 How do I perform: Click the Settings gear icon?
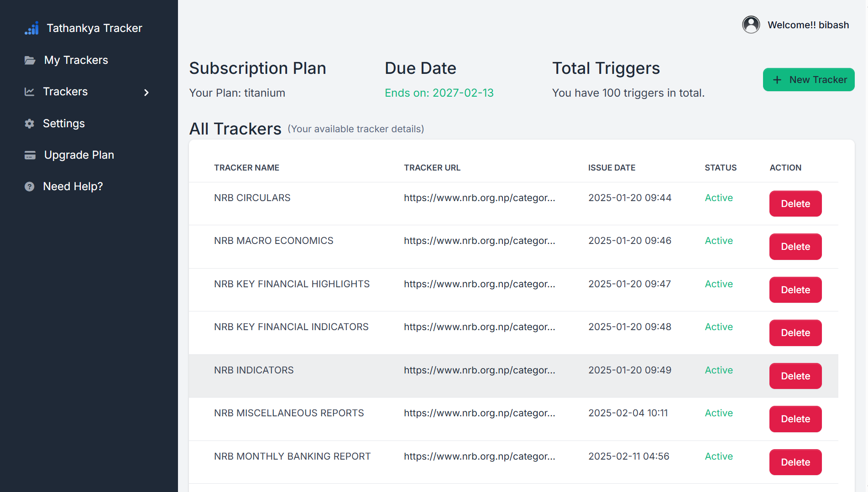[29, 123]
